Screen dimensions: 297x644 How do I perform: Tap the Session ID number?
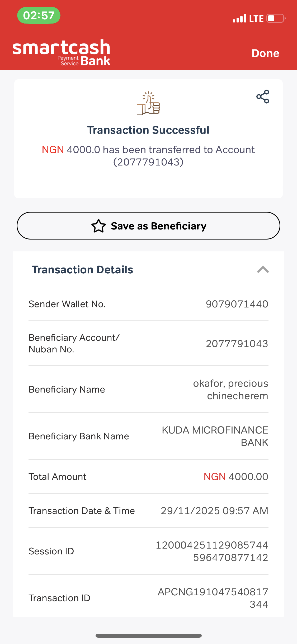click(212, 551)
